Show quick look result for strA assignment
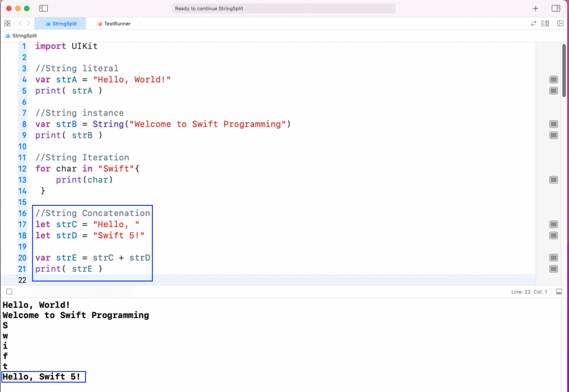569x392 pixels. [x=553, y=80]
